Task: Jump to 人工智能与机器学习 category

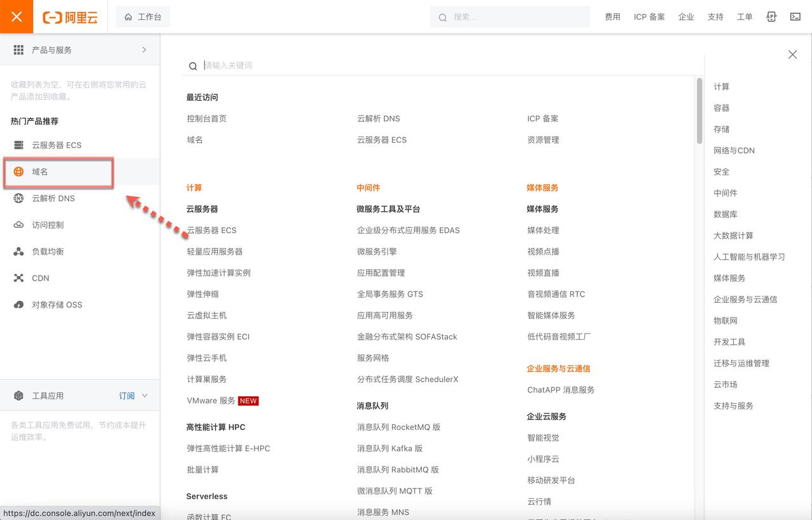Action: click(749, 257)
